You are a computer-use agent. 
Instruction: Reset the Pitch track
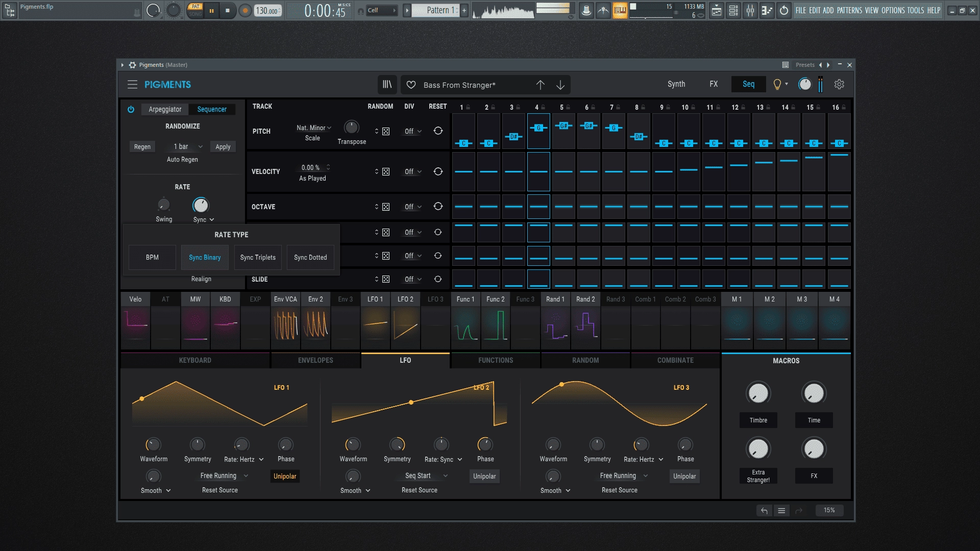coord(438,131)
